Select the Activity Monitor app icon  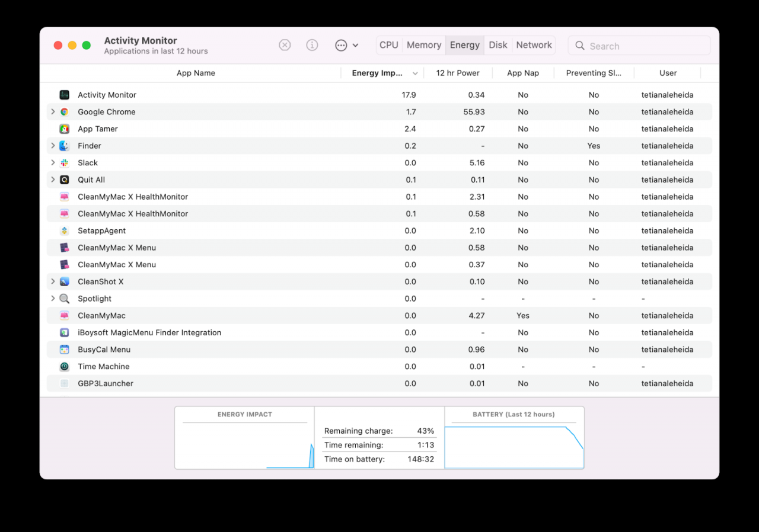coord(65,95)
